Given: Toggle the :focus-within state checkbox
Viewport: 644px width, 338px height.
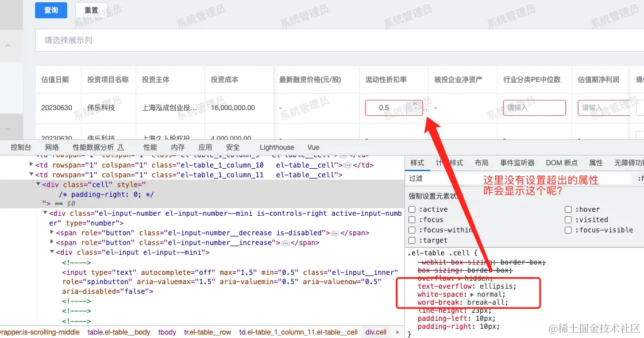Looking at the screenshot, I should [412, 230].
